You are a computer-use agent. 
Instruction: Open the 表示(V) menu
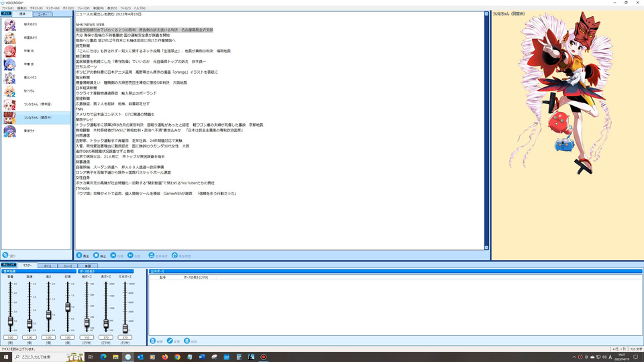[112, 8]
